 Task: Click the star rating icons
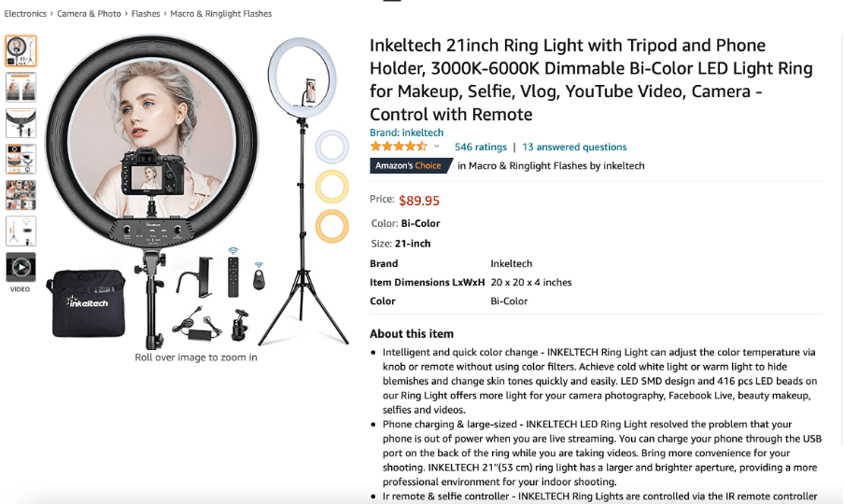tap(399, 147)
